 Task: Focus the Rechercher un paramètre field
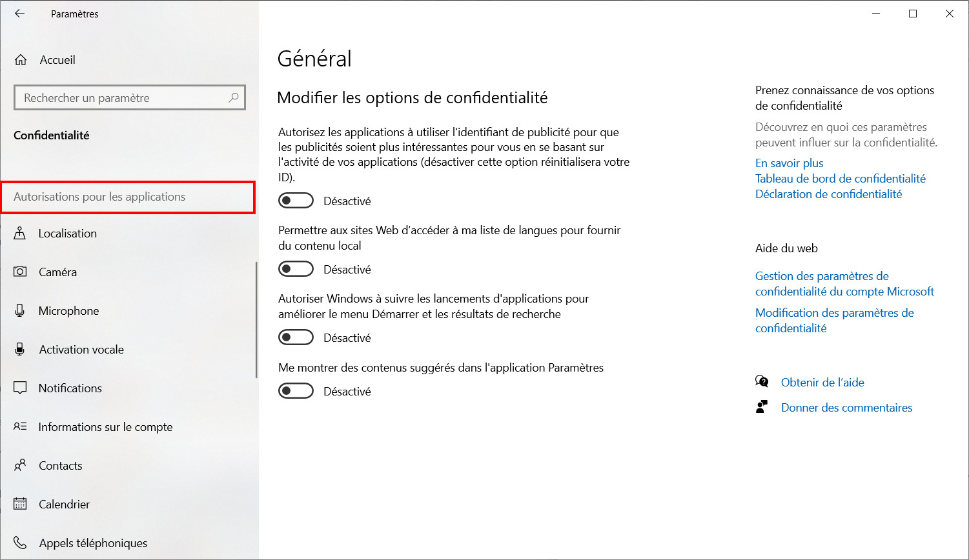point(130,98)
